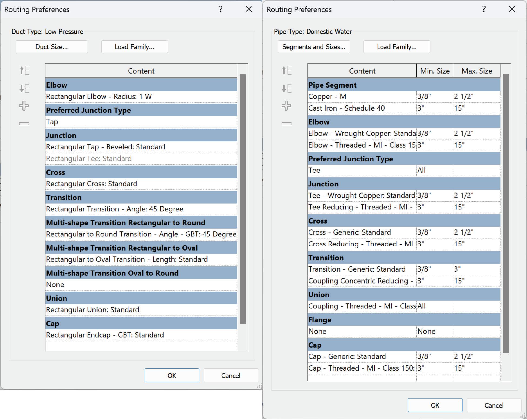Viewport: 527px width, 420px height.
Task: Select the Tap preferred junction type row
Action: point(141,122)
